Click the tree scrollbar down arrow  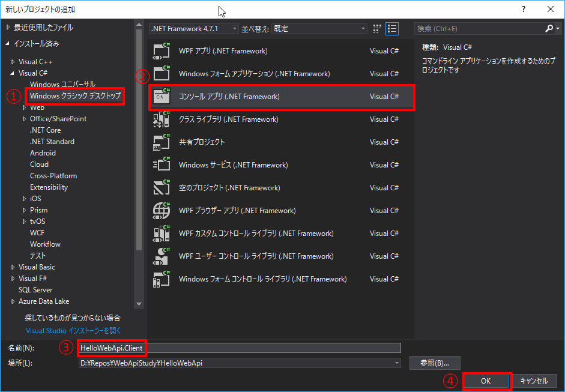click(139, 304)
